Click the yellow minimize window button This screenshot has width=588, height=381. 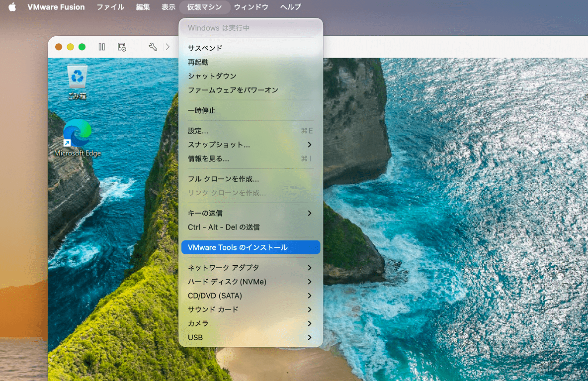pos(70,47)
